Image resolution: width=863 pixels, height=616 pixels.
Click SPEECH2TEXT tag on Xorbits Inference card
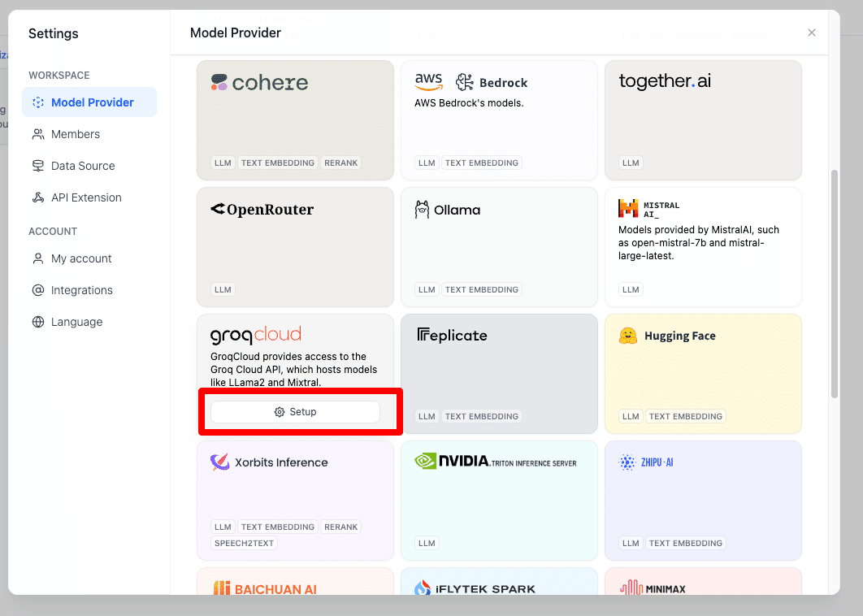point(244,544)
